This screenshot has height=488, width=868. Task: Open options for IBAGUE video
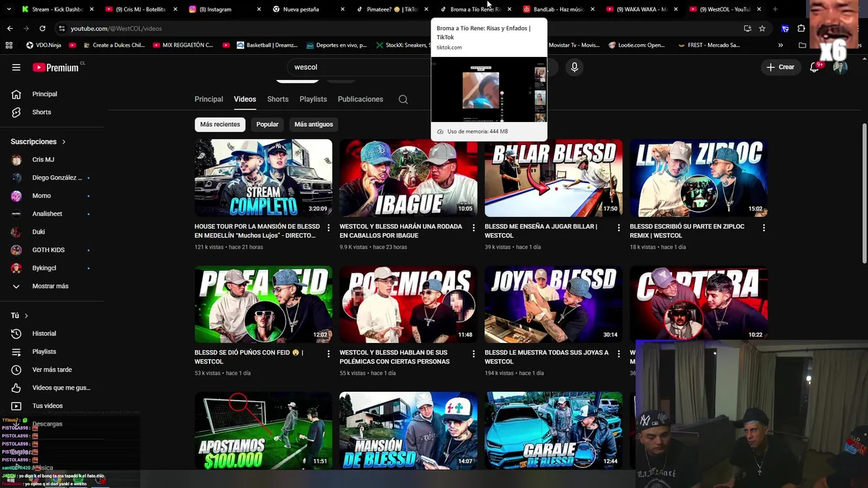pyautogui.click(x=473, y=228)
